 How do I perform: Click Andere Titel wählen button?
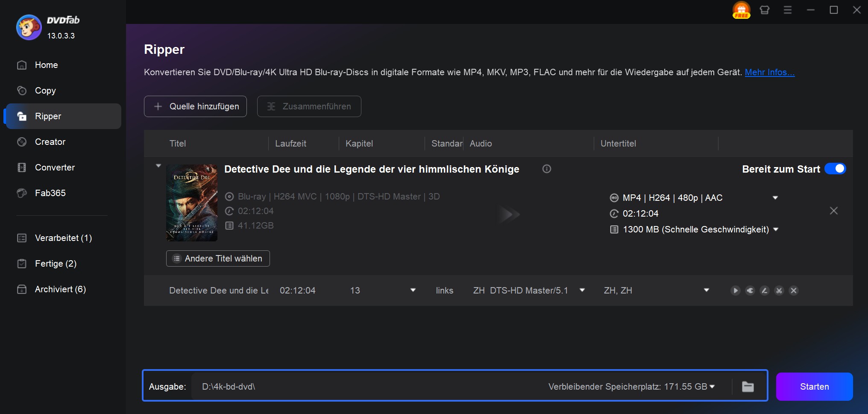tap(218, 258)
